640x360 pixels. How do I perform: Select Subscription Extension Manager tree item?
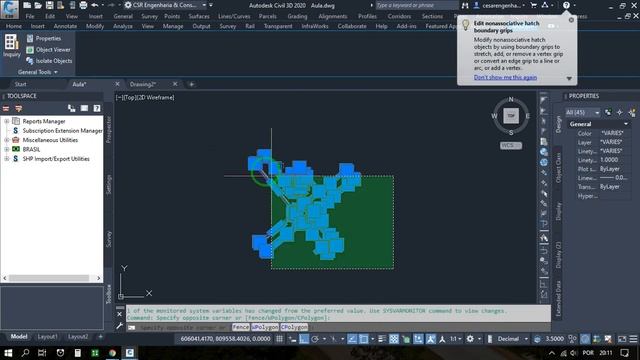(62, 131)
